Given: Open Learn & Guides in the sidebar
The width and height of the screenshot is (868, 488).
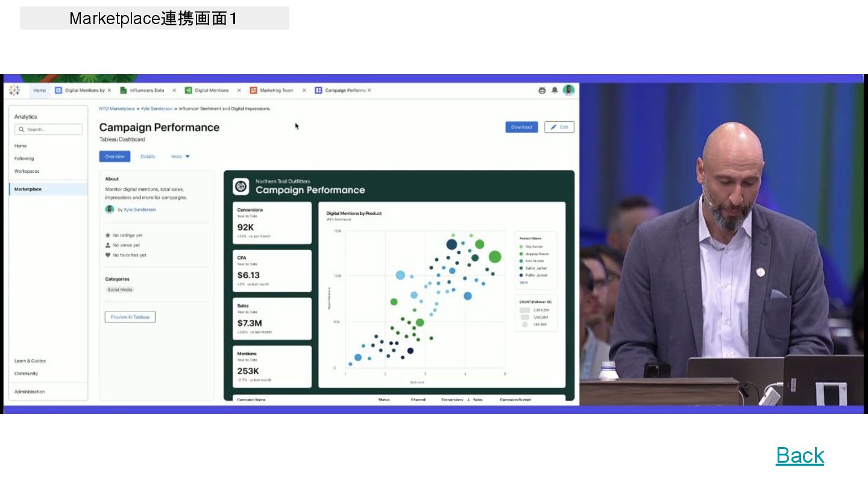Looking at the screenshot, I should coord(30,361).
